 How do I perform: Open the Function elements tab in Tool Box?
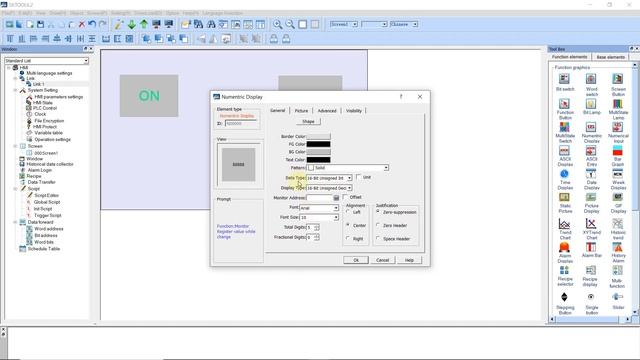[569, 57]
